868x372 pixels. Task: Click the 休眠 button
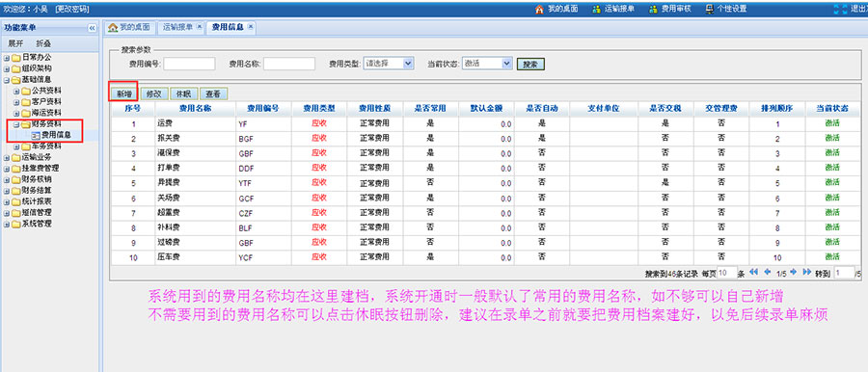pos(183,93)
